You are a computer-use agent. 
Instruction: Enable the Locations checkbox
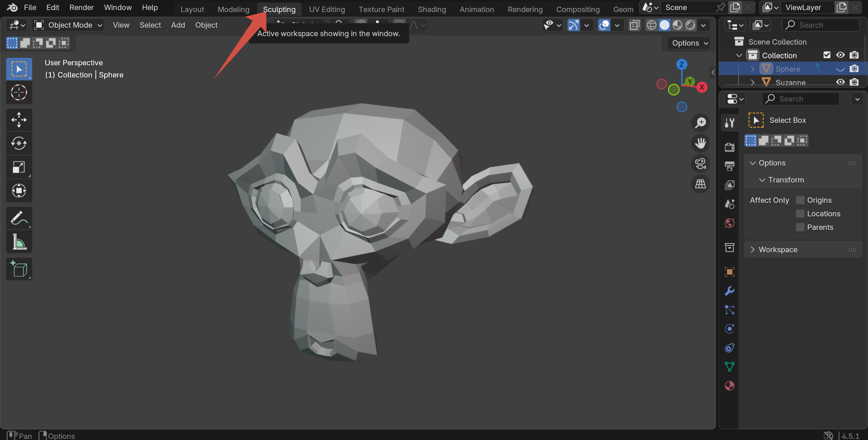(800, 214)
